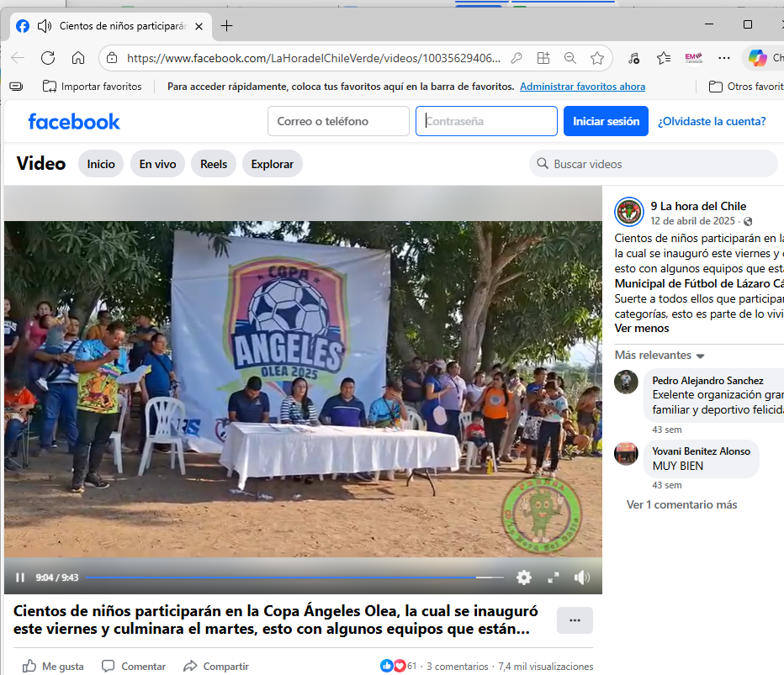Focus the Correo o teléfono field

[x=338, y=121]
